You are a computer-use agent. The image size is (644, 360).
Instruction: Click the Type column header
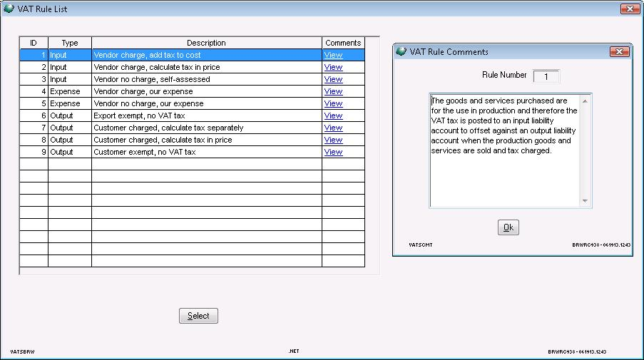70,43
